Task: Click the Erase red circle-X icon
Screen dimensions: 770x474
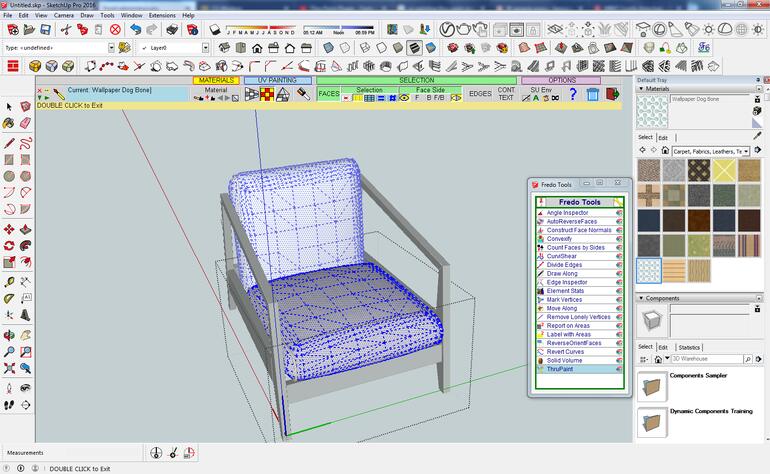Action: pos(115,30)
